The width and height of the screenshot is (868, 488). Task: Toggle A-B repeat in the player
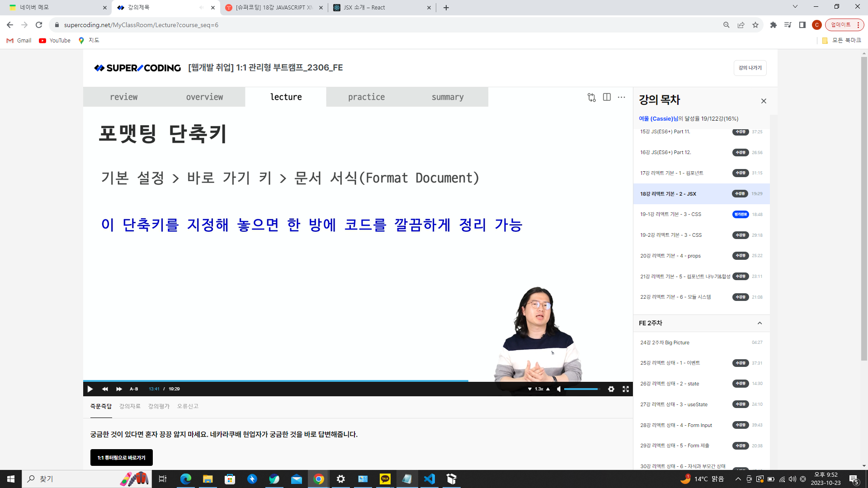point(134,389)
